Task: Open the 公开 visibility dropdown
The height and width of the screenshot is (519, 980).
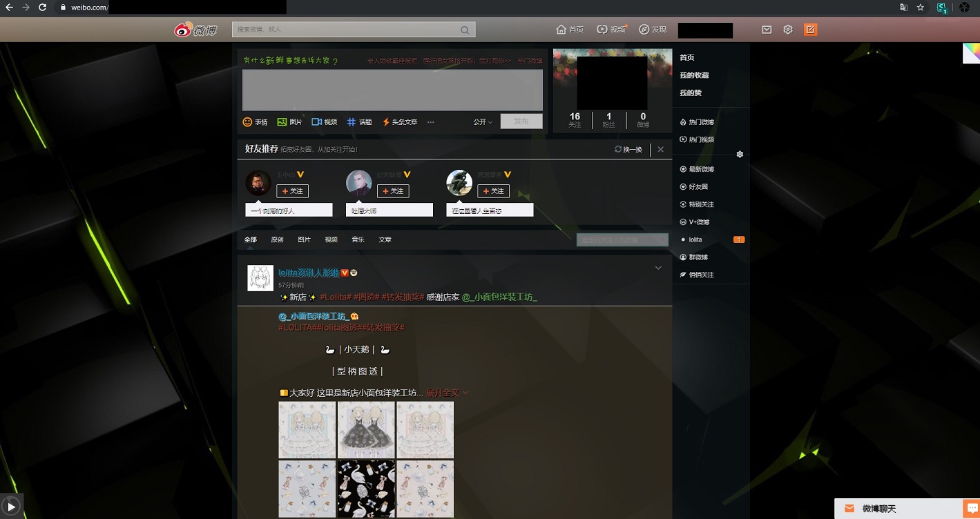Action: tap(483, 122)
